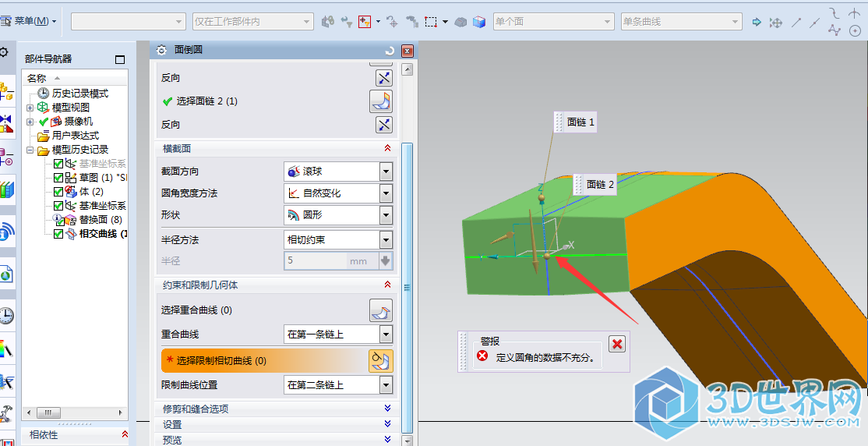Toggle checkbox of greyed-out 基准坐标系 feature

coord(58,164)
